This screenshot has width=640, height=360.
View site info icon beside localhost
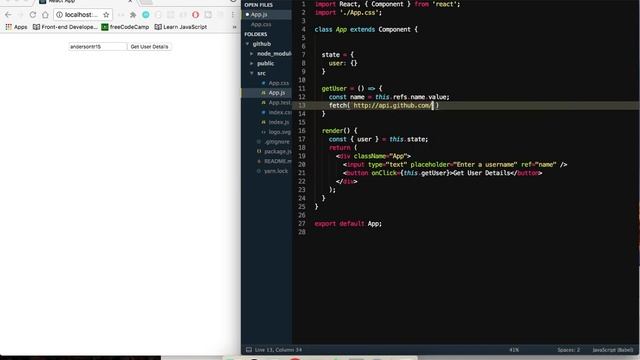[60, 15]
